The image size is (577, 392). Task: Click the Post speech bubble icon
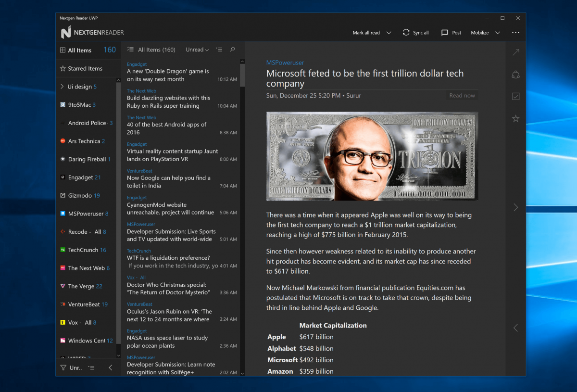[445, 33]
